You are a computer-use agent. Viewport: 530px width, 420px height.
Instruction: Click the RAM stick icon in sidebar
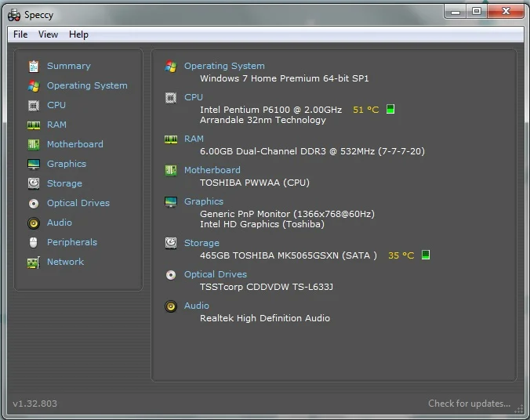[34, 125]
